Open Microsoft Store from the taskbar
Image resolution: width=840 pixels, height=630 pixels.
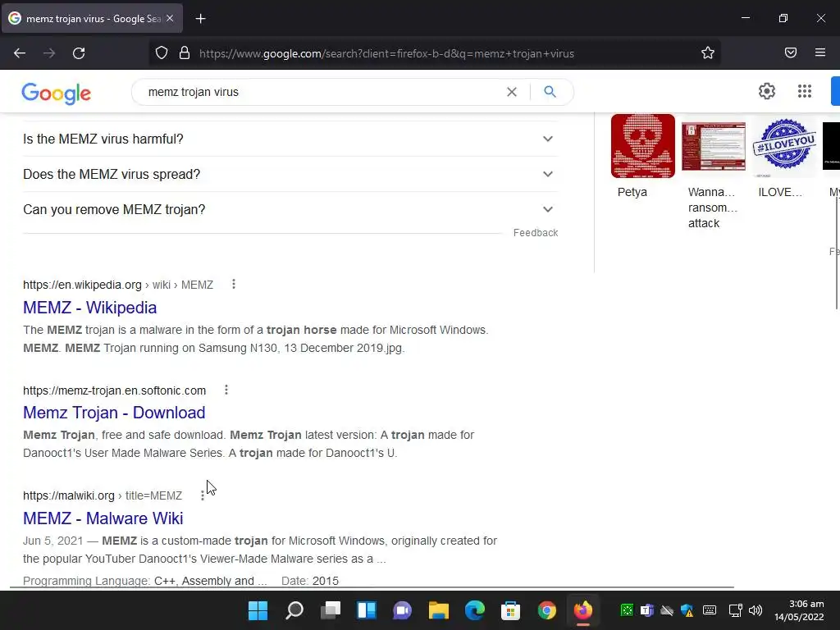(510, 610)
